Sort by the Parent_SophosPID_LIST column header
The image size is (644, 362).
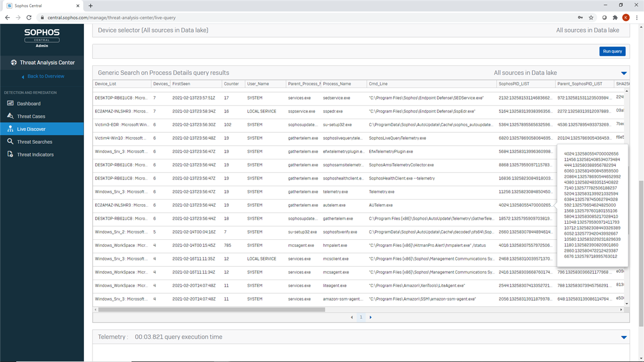coord(585,83)
